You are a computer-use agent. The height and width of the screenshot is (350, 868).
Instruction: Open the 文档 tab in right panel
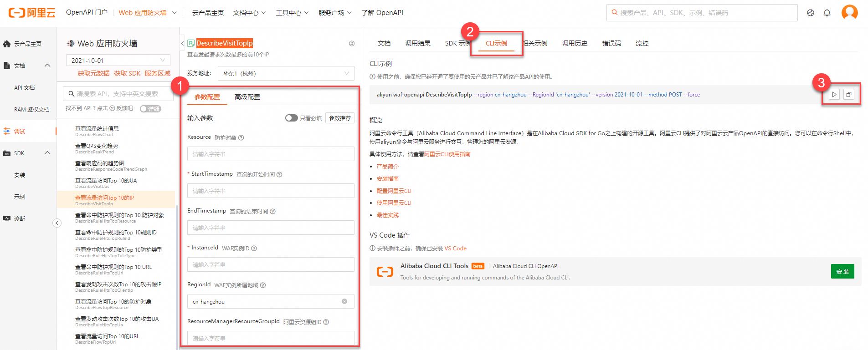coord(384,43)
